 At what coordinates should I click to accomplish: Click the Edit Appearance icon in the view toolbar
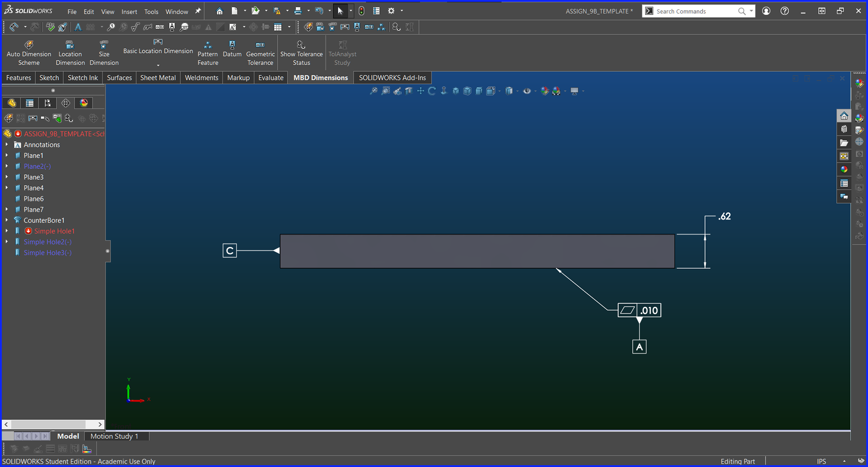click(545, 91)
